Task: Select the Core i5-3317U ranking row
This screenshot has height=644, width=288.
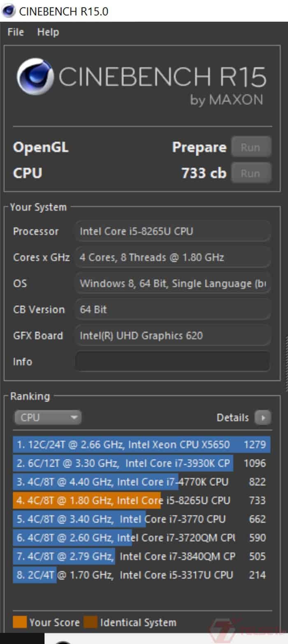Action: click(141, 575)
